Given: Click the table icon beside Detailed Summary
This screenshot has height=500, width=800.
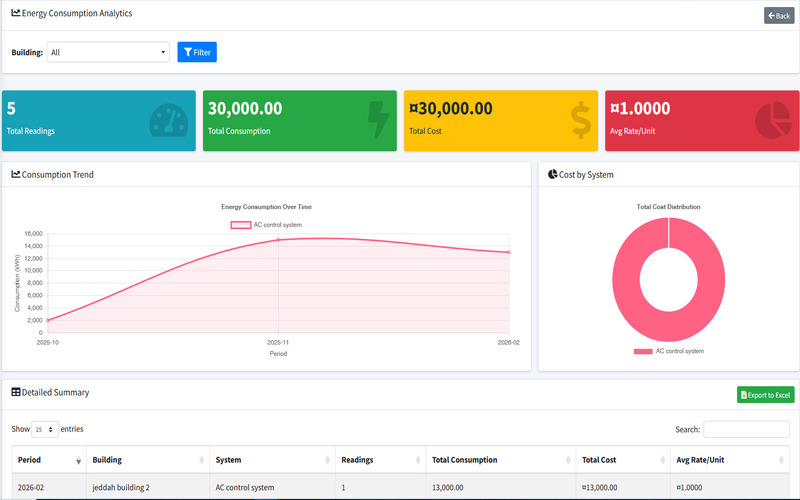Looking at the screenshot, I should 16,392.
